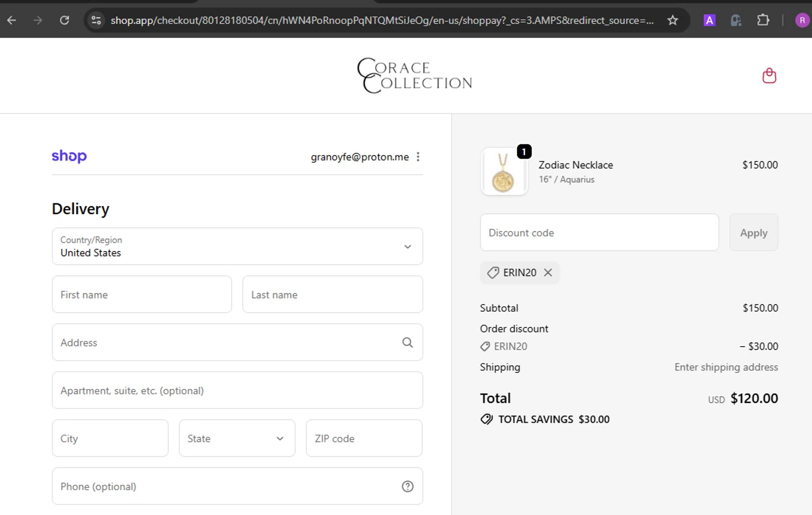
Task: Click the City field
Action: 110,438
